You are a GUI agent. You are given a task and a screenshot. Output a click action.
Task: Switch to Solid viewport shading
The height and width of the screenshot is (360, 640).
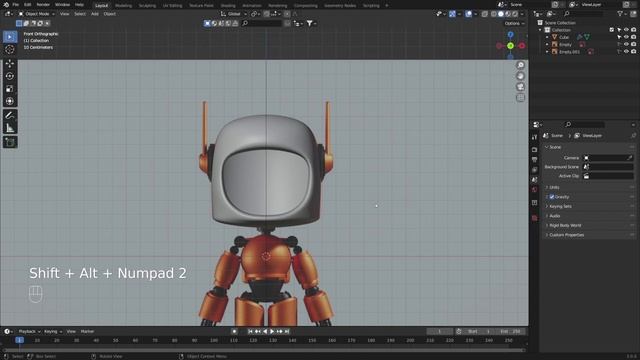coord(501,14)
